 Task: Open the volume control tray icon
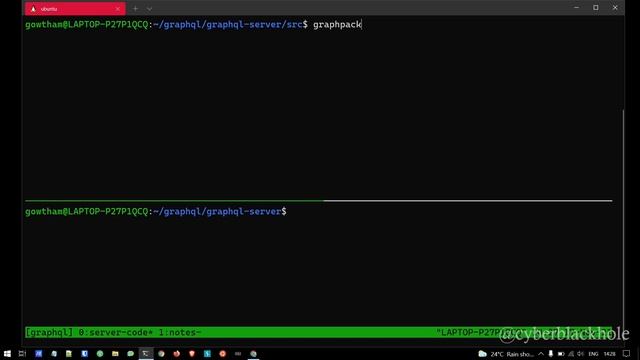(x=580, y=354)
